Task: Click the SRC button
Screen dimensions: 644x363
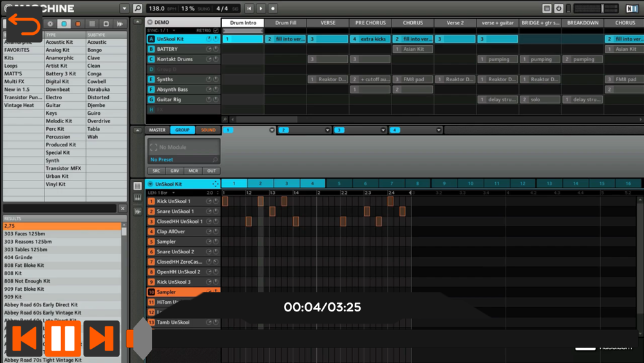Action: (x=156, y=171)
